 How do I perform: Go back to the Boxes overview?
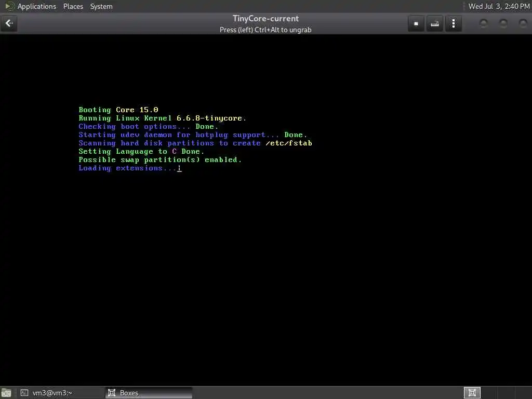tap(9, 23)
